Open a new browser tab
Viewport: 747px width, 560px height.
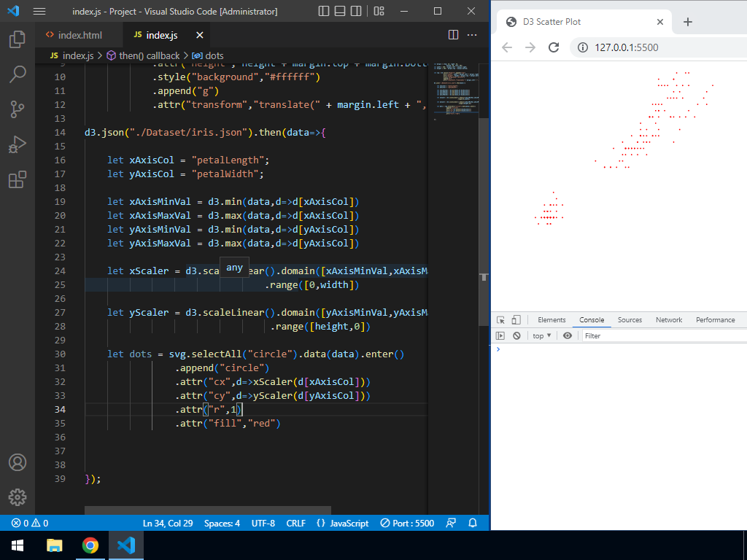[x=687, y=21]
